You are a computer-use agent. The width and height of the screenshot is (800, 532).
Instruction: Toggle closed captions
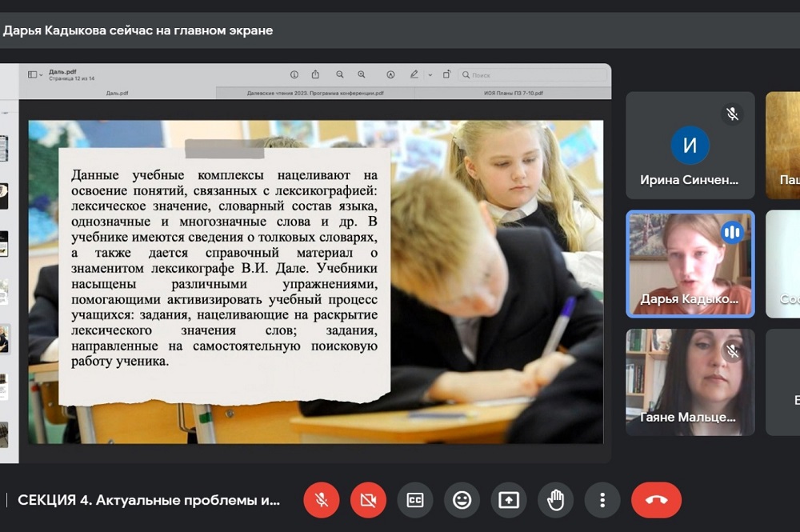[414, 500]
